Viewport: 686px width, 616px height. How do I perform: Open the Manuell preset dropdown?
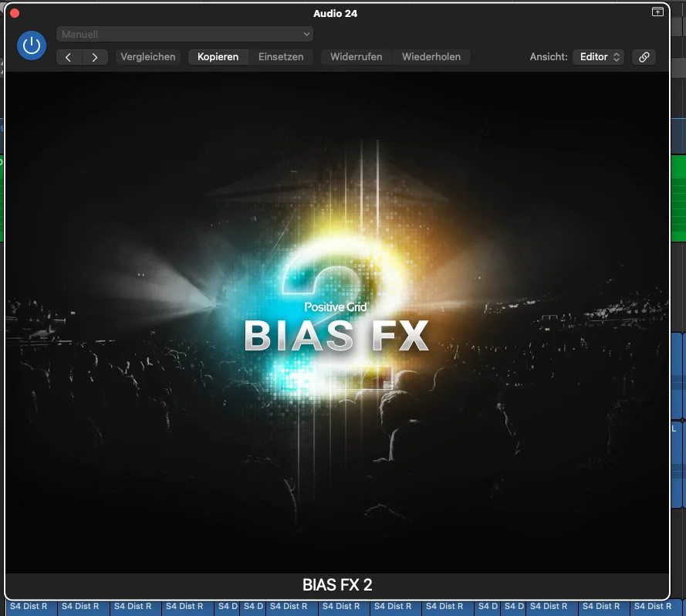[184, 34]
